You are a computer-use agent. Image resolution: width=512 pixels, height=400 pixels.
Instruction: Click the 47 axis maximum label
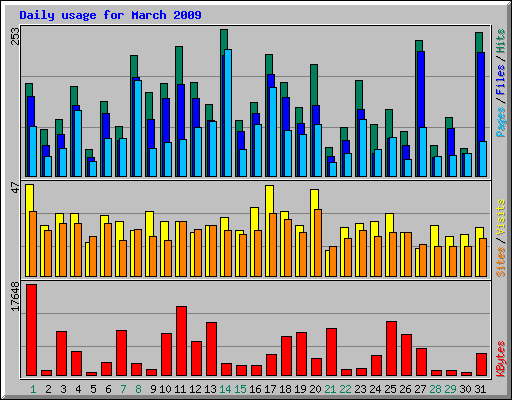click(x=15, y=188)
